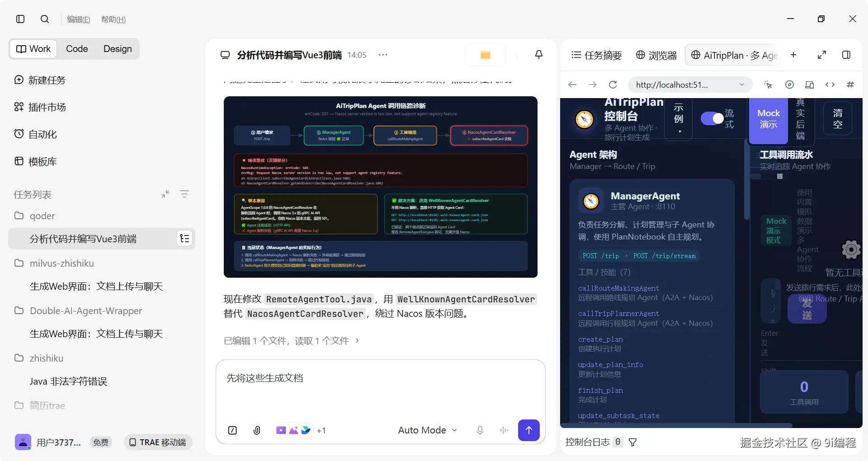Screen dimensions: 868x461
Task: Go forward in the embedded browser
Action: (x=593, y=85)
